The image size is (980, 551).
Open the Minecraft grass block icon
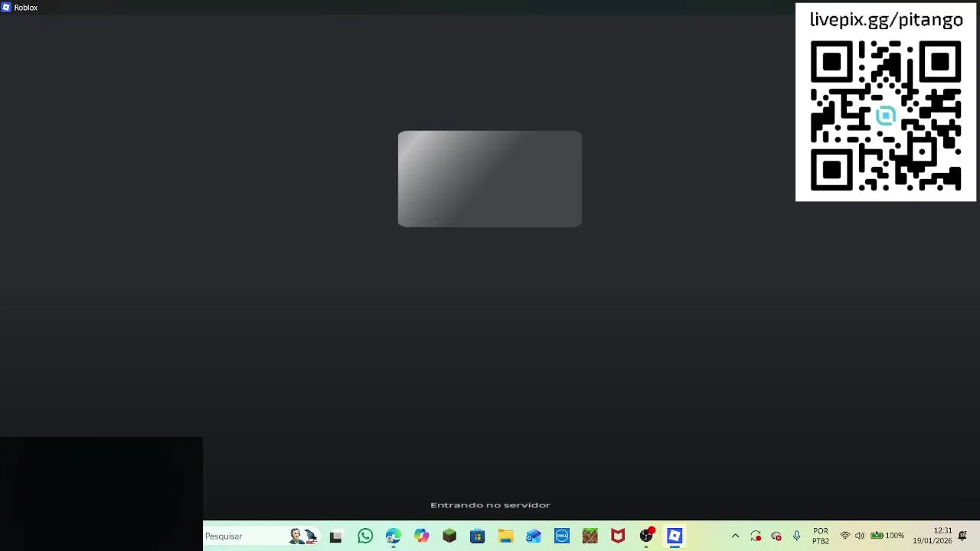point(590,536)
